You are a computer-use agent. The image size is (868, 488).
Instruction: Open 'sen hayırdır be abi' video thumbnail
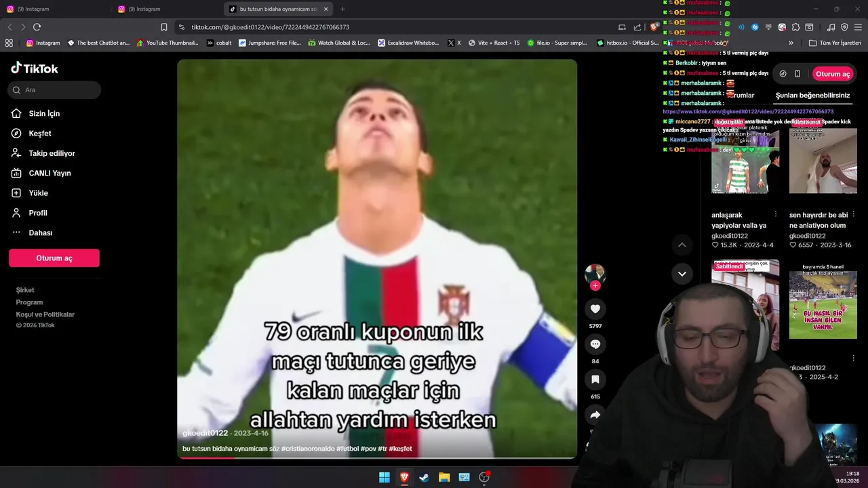point(823,160)
